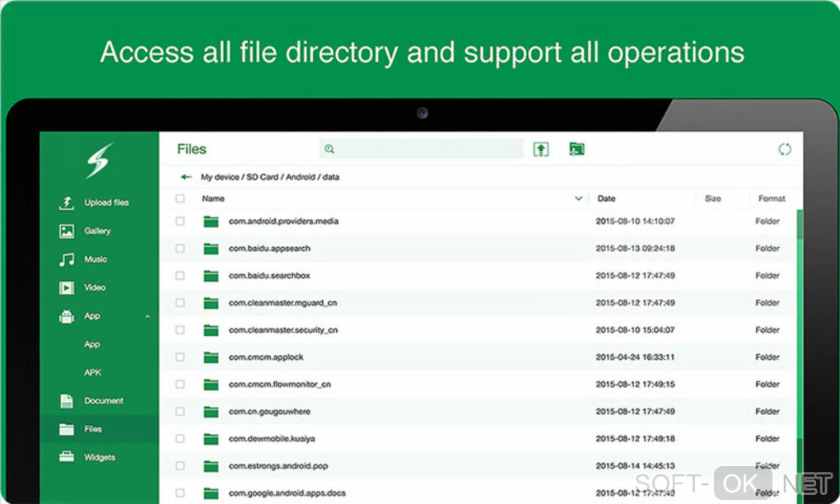Sort by the Size column header

(712, 198)
